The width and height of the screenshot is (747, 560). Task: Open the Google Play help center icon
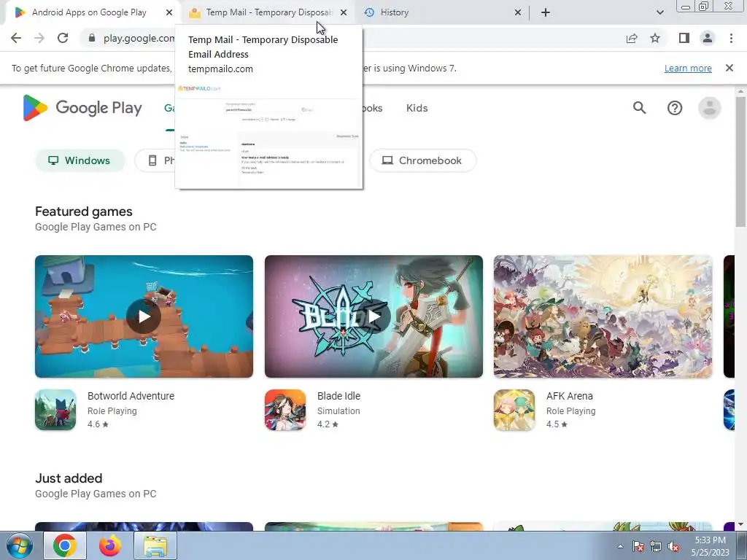(675, 108)
